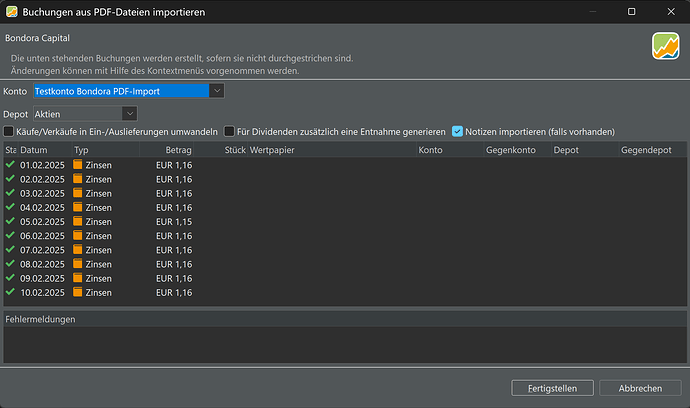Close the import dialog window
The height and width of the screenshot is (408, 690).
(x=671, y=11)
